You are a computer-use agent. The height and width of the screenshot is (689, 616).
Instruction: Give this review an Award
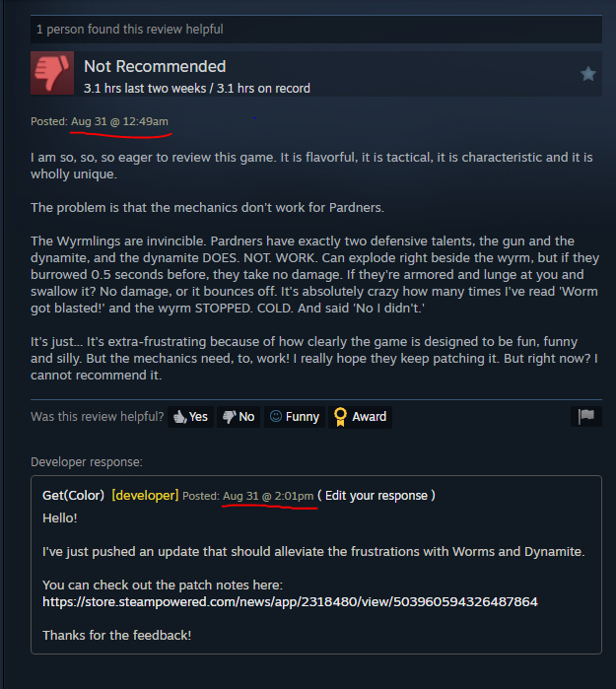click(x=361, y=417)
